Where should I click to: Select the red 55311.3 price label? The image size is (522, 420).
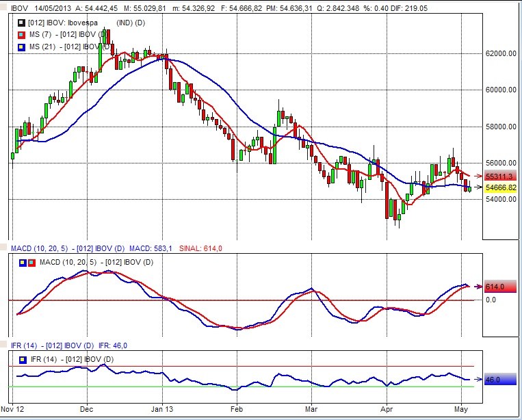pyautogui.click(x=499, y=176)
